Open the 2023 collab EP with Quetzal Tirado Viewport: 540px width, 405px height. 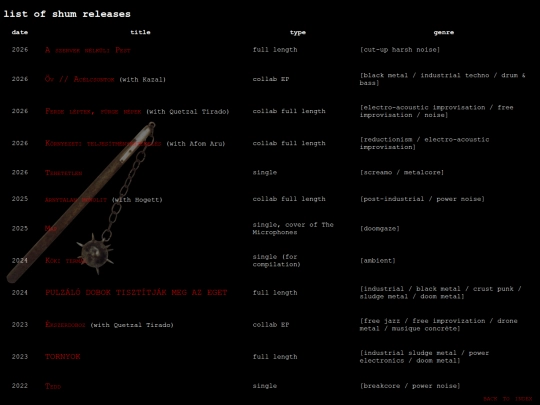pyautogui.click(x=65, y=324)
